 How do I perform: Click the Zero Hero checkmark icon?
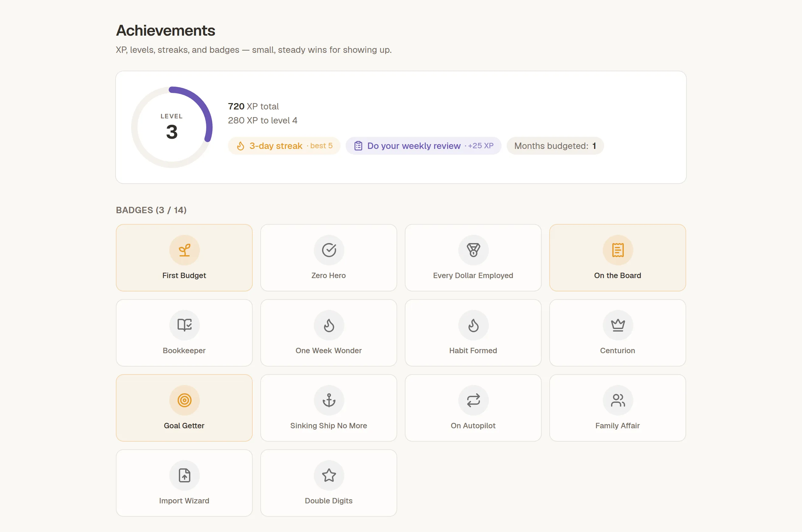(329, 250)
